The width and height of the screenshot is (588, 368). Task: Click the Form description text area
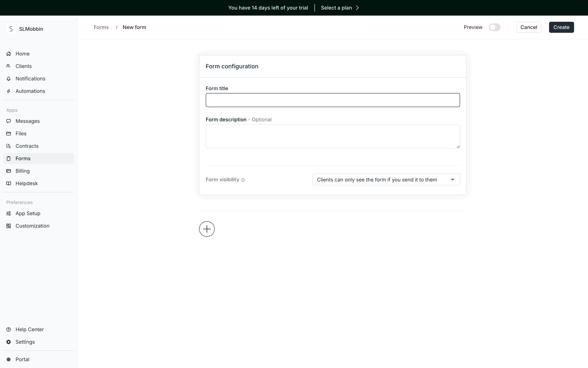(333, 136)
